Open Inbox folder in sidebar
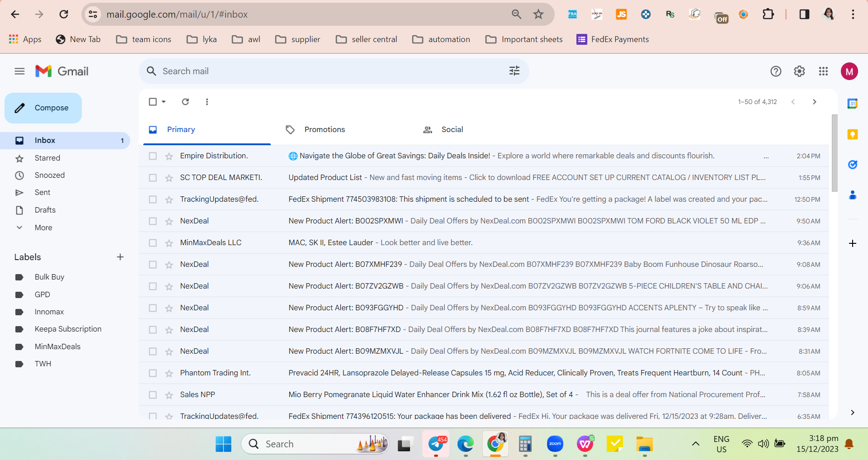 [65, 141]
